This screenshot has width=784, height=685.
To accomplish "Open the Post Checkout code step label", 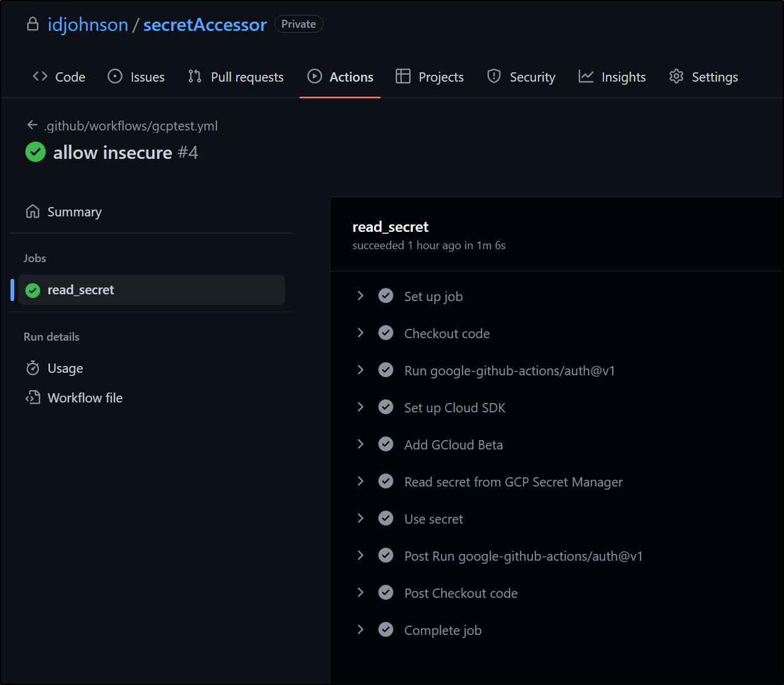I will [461, 594].
